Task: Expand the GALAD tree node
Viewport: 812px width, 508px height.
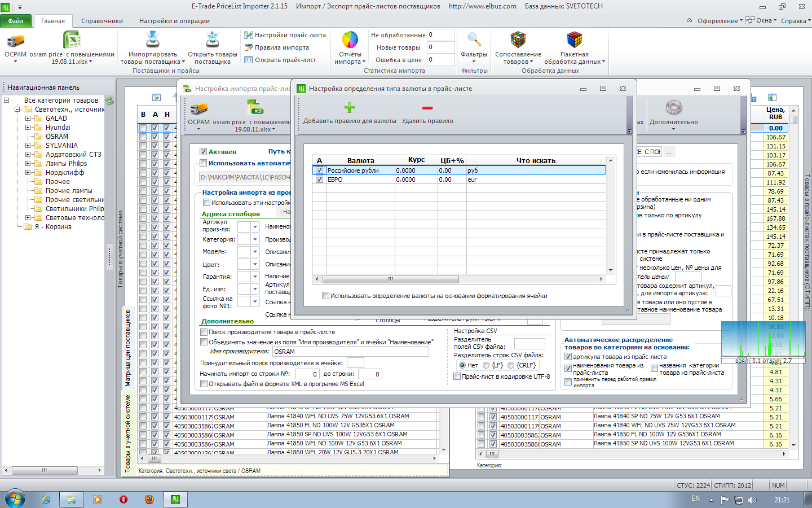Action: (x=28, y=119)
